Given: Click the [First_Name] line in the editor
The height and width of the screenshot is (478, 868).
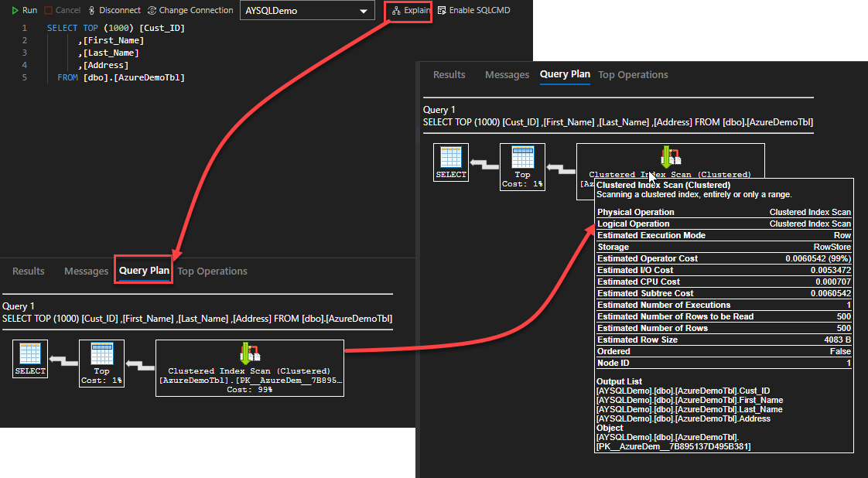Looking at the screenshot, I should pyautogui.click(x=111, y=40).
